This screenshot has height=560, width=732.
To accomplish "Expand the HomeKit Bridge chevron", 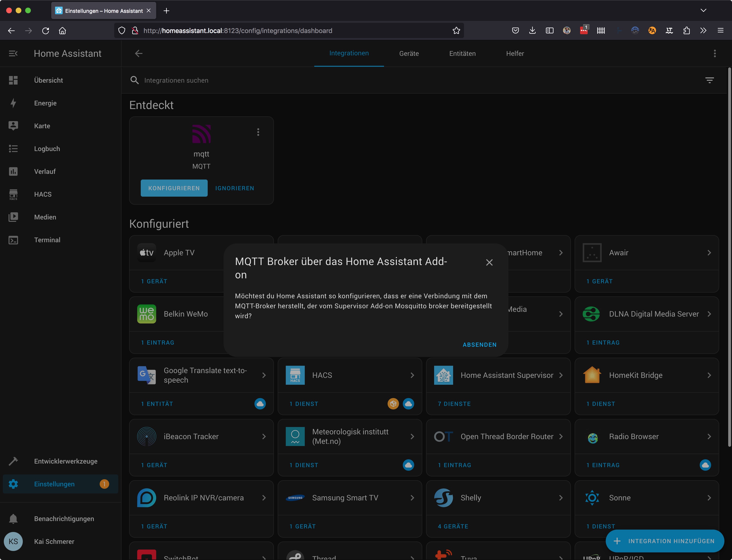I will tap(709, 375).
